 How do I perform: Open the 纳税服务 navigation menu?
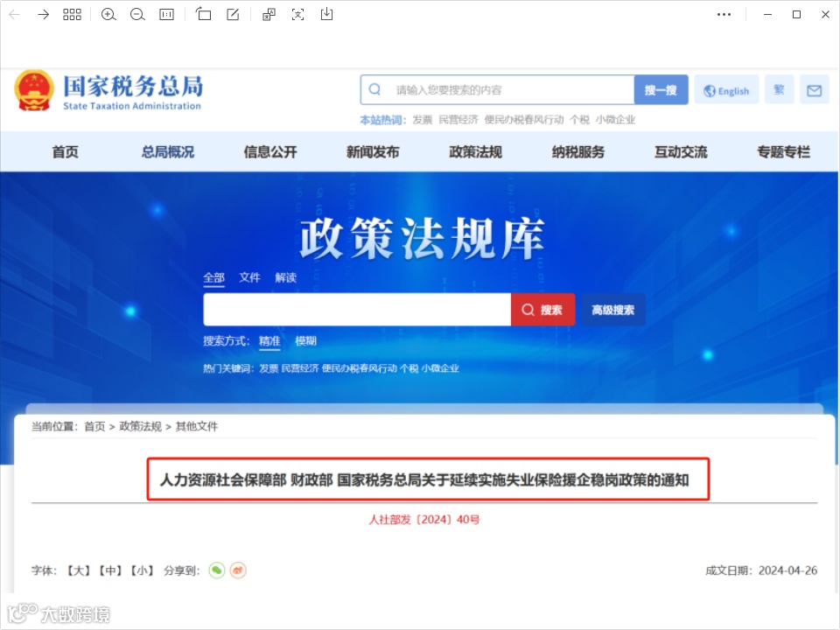point(578,152)
